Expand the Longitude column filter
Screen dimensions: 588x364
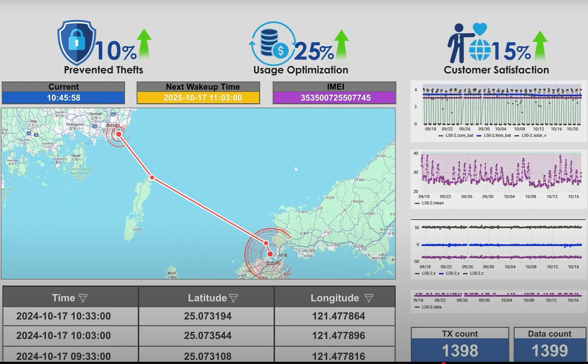tap(369, 298)
